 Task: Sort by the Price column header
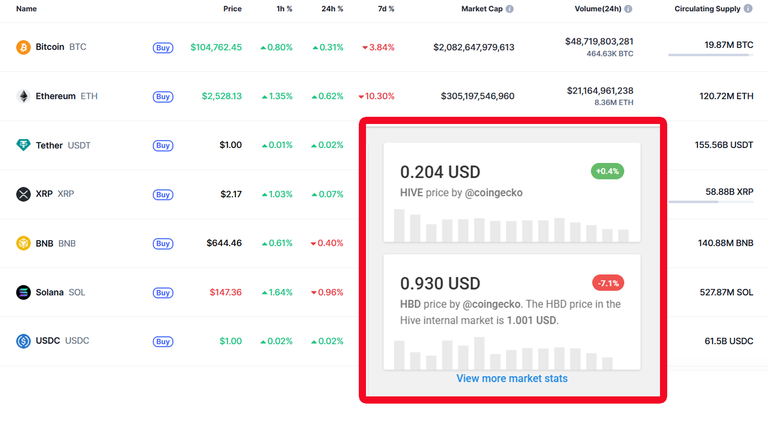pos(232,9)
